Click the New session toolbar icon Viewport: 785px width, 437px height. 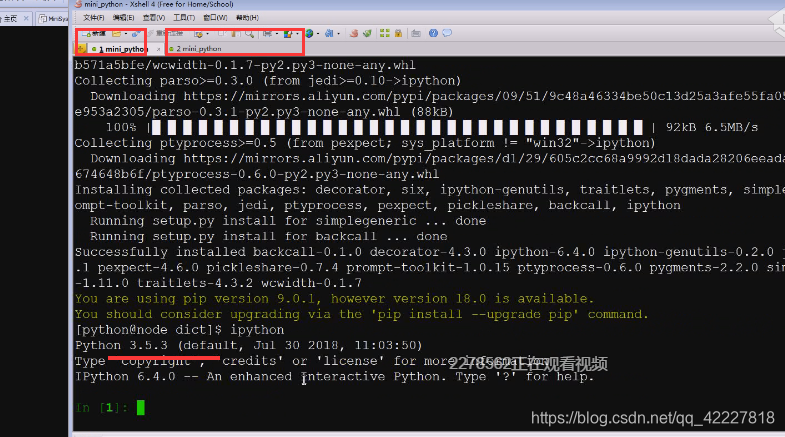pyautogui.click(x=94, y=34)
